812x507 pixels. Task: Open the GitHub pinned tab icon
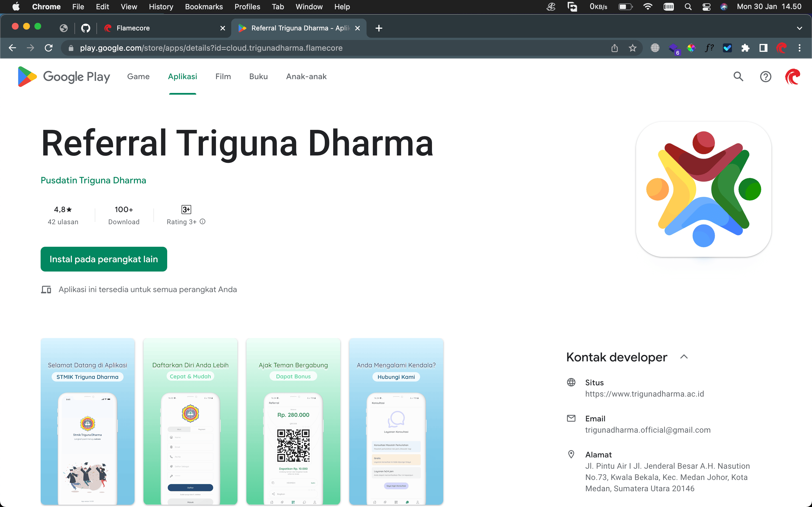tap(85, 28)
